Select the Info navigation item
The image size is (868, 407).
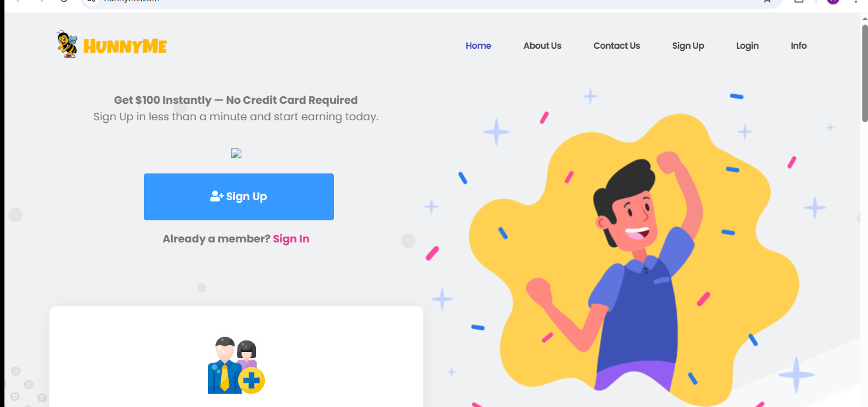point(798,46)
